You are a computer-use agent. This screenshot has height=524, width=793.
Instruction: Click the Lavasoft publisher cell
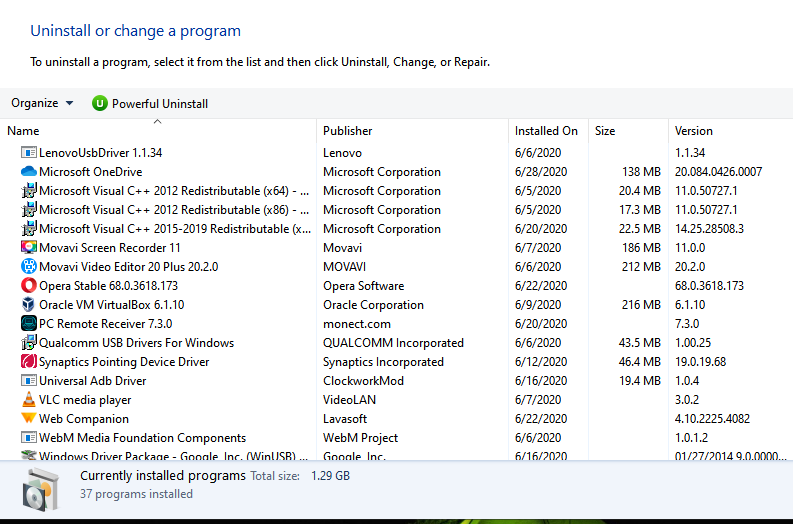click(x=345, y=419)
